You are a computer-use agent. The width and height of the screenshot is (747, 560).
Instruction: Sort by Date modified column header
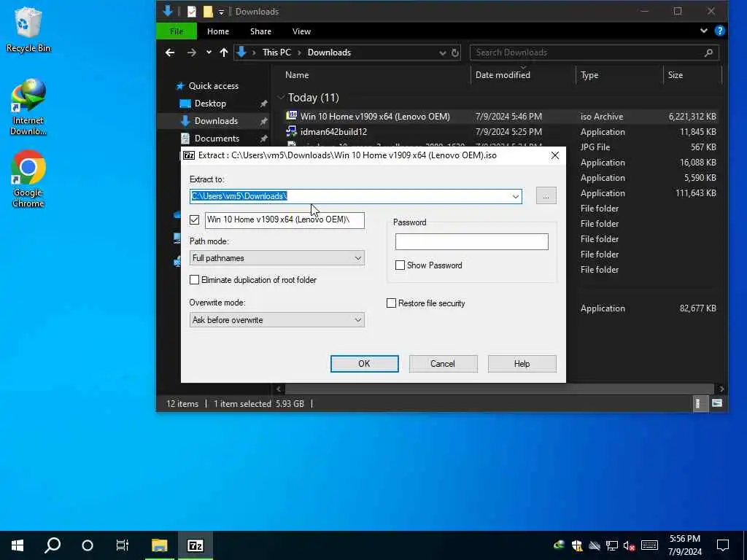pyautogui.click(x=503, y=75)
